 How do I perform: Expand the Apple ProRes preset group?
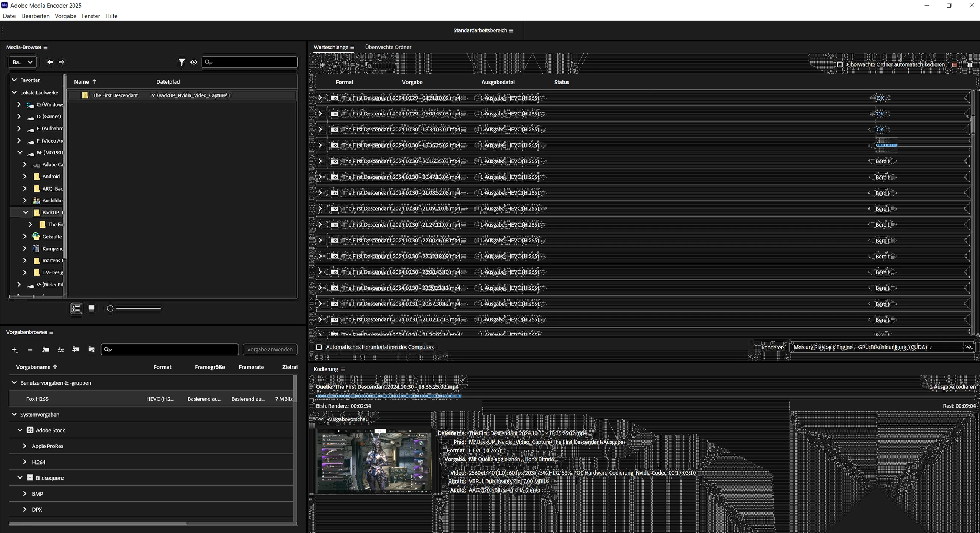[25, 446]
